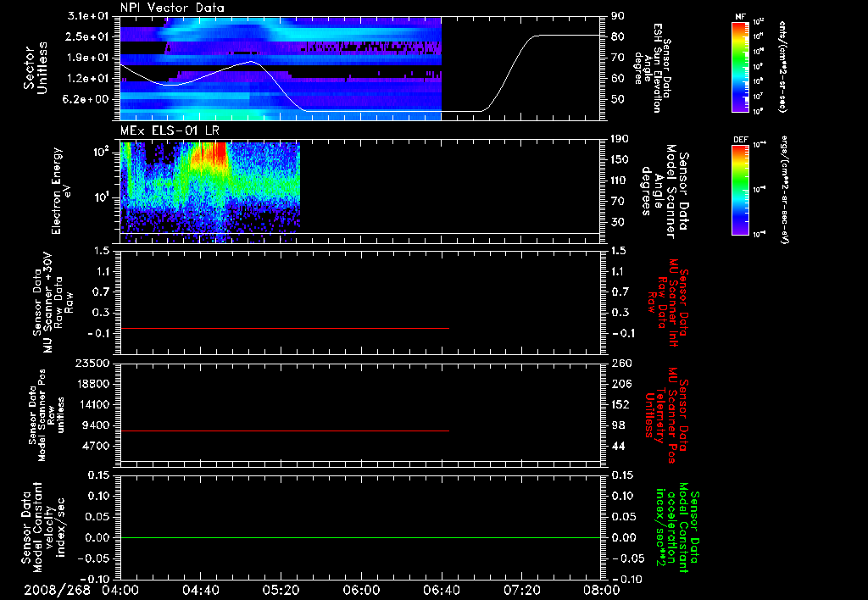This screenshot has width=868, height=600.
Task: Click the red 'MU Scanner Pos Telemetry Unitless' label
Action: [x=666, y=415]
